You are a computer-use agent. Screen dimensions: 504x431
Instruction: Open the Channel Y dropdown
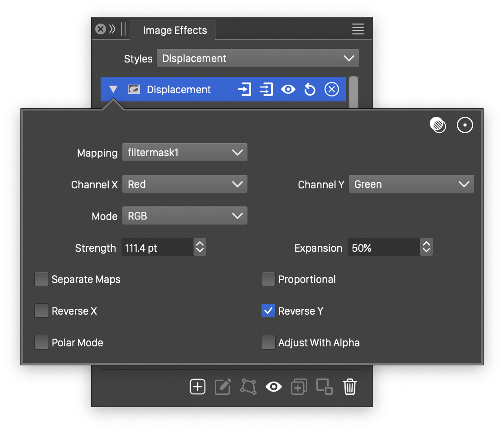(411, 184)
